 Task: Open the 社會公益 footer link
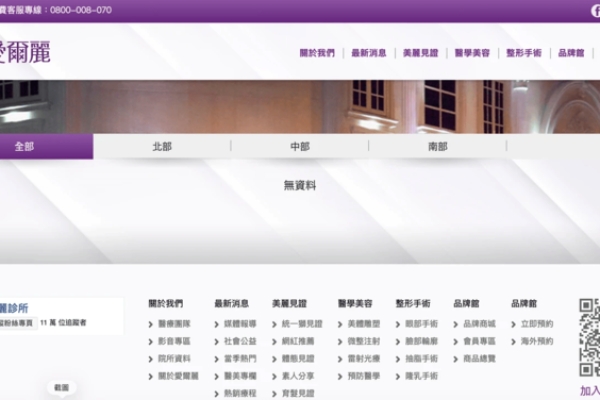coord(240,341)
